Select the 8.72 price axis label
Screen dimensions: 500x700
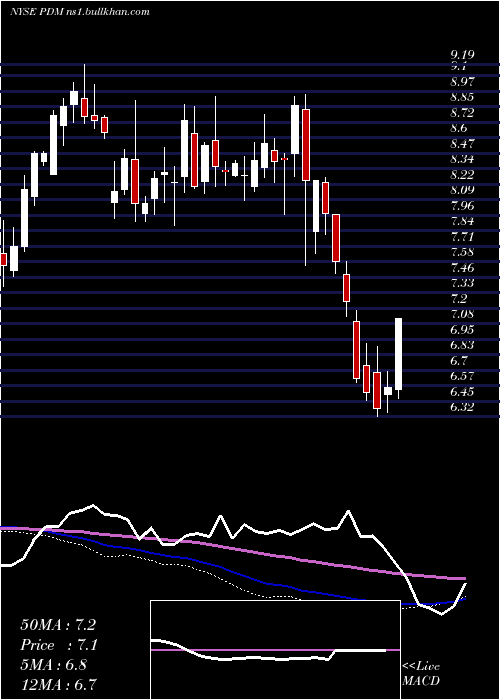click(x=462, y=113)
